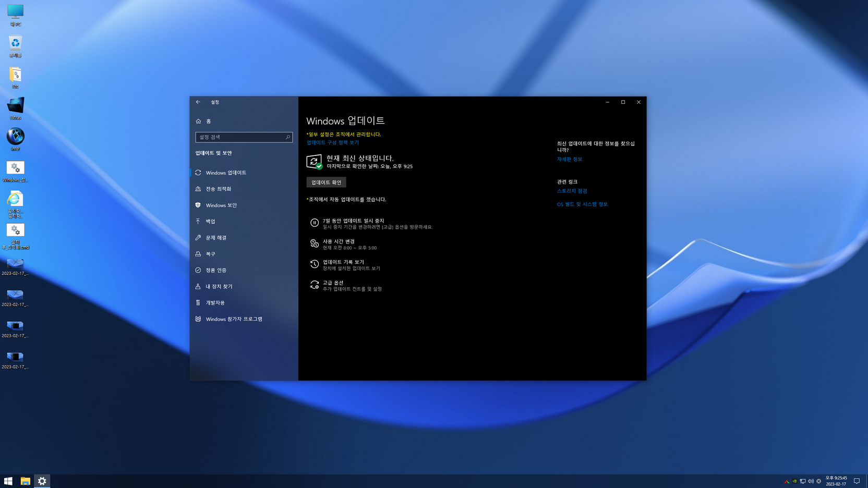Open the taskbar clock showing 오후 9:25:45
Image resolution: width=868 pixels, height=488 pixels.
click(x=836, y=481)
